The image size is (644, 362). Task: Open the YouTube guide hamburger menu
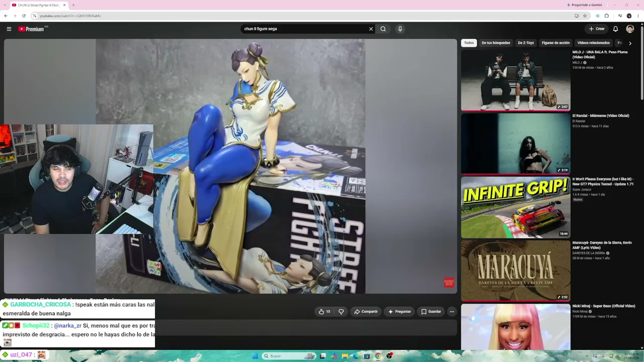click(x=9, y=29)
